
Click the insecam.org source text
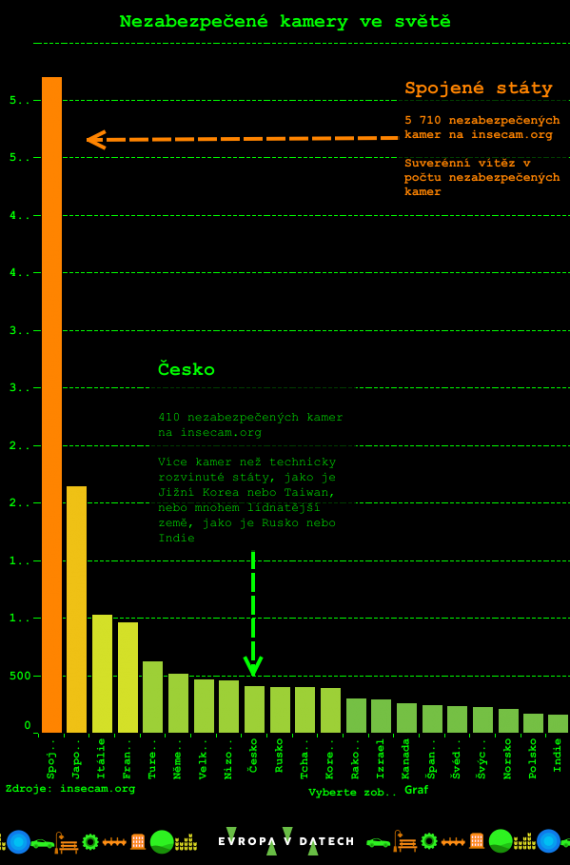pyautogui.click(x=98, y=789)
